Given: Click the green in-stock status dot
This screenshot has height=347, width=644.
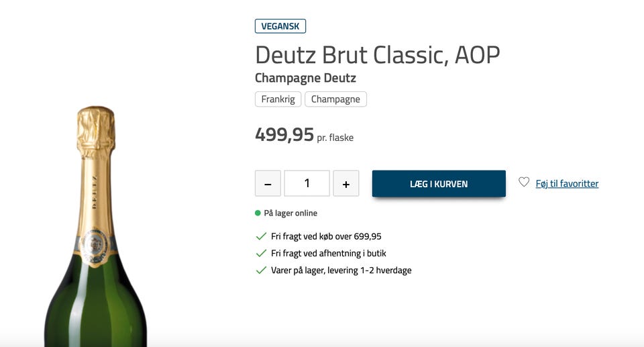Looking at the screenshot, I should pyautogui.click(x=258, y=213).
